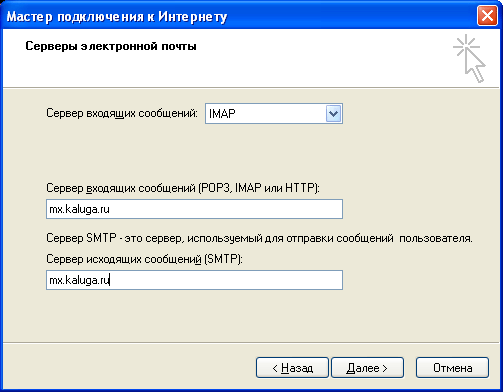Close the Internet connection wizard window
503x392 pixels.
487,16
